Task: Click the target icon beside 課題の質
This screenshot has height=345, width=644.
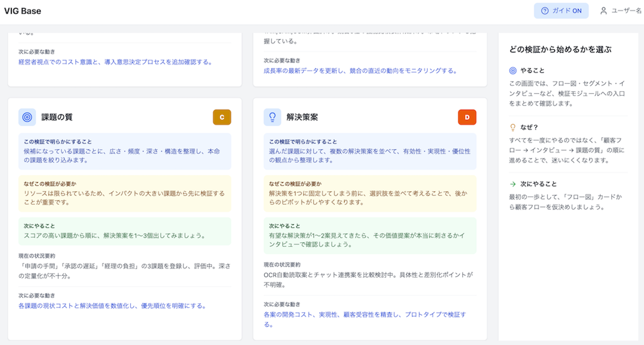Action: pyautogui.click(x=27, y=117)
